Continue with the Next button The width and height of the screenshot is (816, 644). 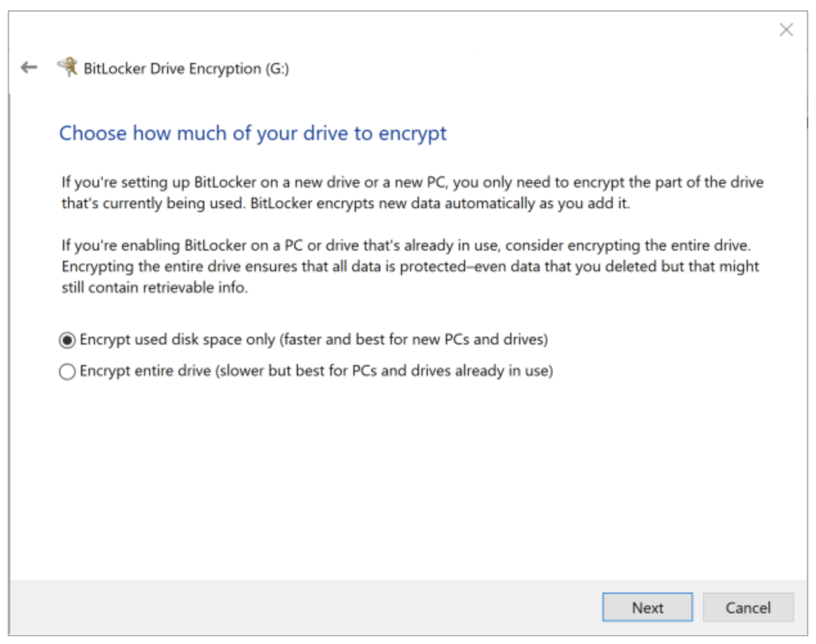[647, 607]
